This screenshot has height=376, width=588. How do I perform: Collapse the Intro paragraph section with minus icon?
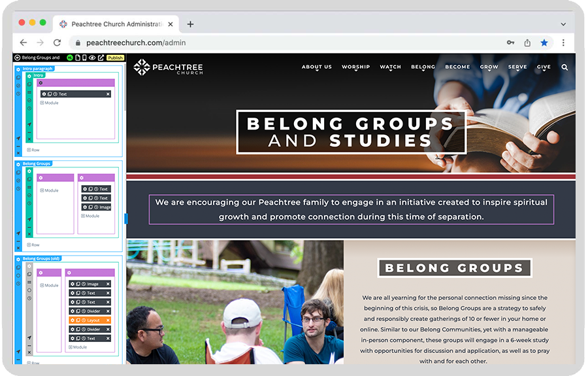(18, 146)
